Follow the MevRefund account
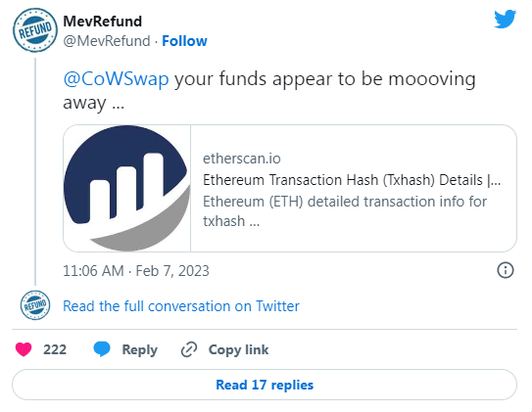Screen dimensions: 532x412 coord(184,41)
